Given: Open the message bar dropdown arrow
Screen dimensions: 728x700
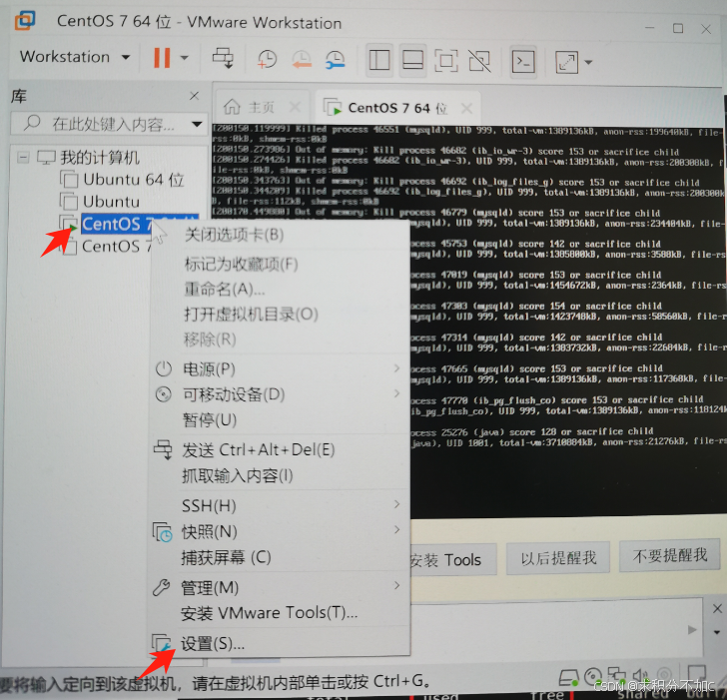Looking at the screenshot, I should [717, 632].
